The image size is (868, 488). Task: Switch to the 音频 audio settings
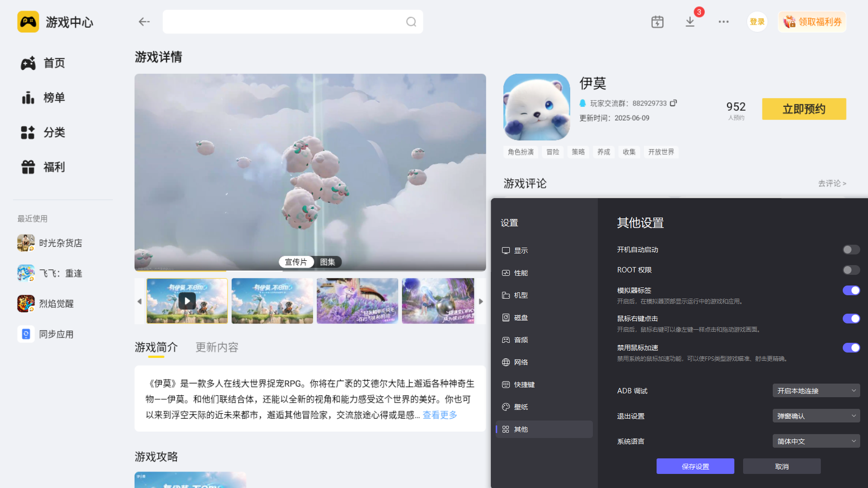(520, 339)
